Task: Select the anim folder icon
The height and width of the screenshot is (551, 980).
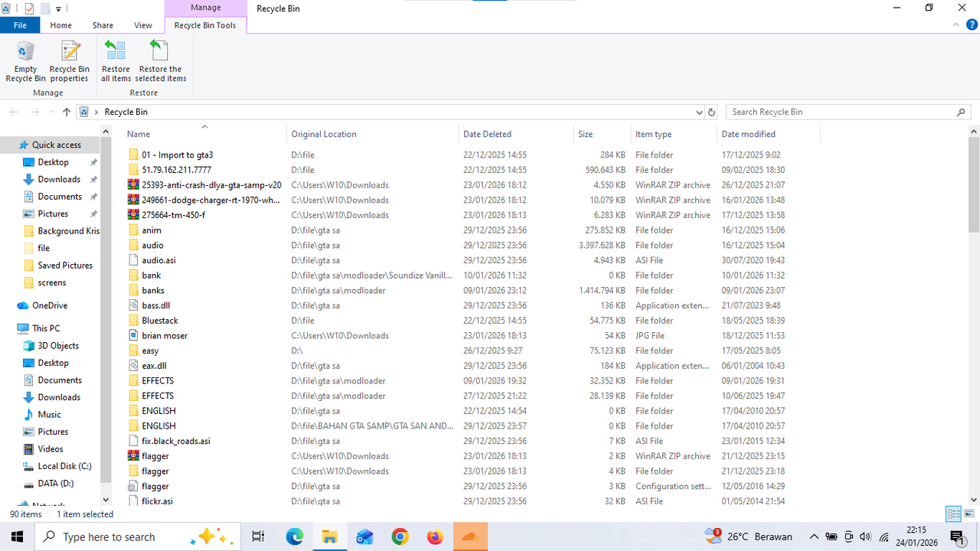Action: [133, 230]
